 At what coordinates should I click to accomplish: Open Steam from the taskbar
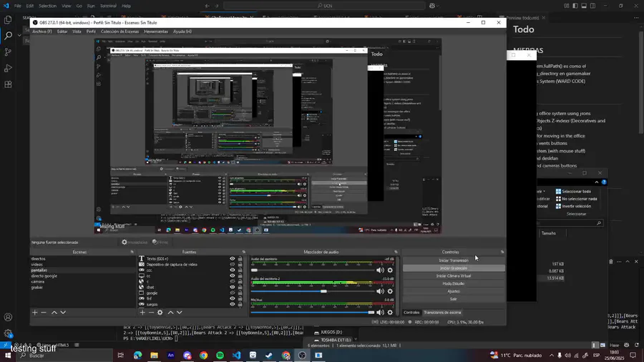pyautogui.click(x=269, y=355)
